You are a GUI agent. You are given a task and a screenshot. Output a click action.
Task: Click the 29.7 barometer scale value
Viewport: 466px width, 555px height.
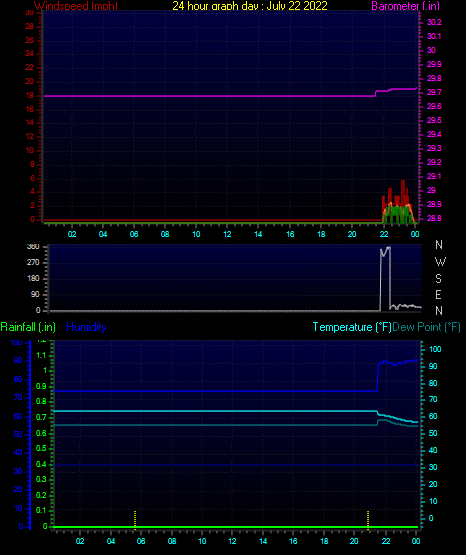pos(434,92)
